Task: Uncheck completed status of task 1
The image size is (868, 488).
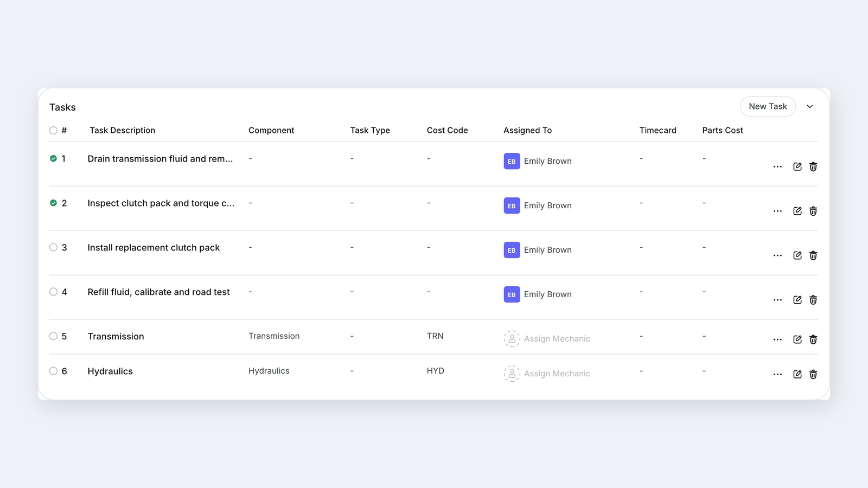Action: click(x=53, y=158)
